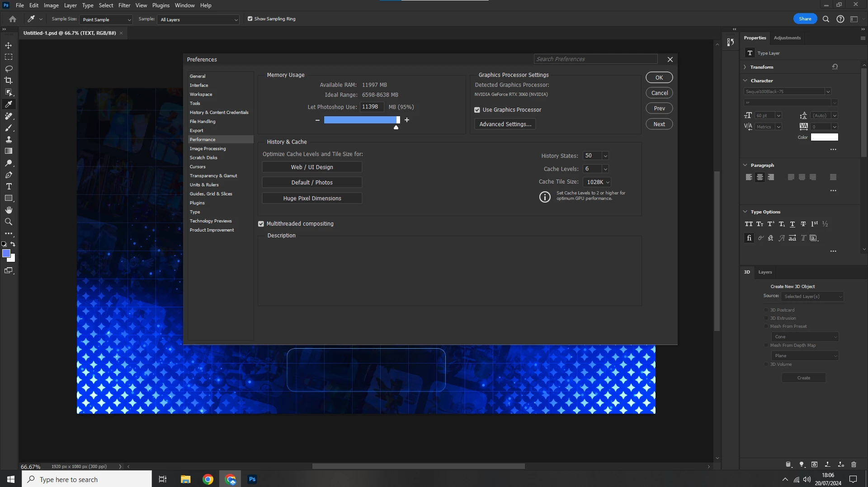Open the History States dropdown
Viewport: 868px width, 487px height.
click(605, 156)
